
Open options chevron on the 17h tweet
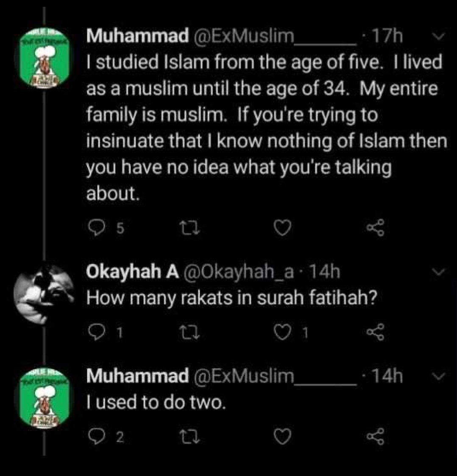[438, 36]
